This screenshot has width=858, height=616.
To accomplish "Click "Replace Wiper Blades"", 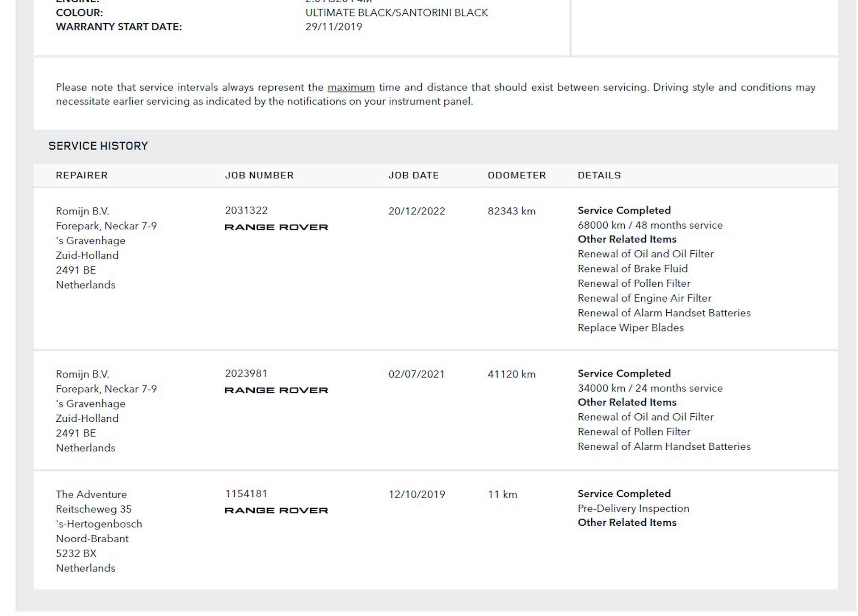I will tap(631, 327).
